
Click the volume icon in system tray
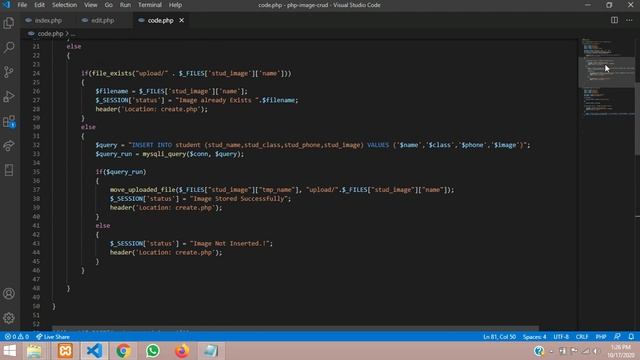(x=596, y=351)
